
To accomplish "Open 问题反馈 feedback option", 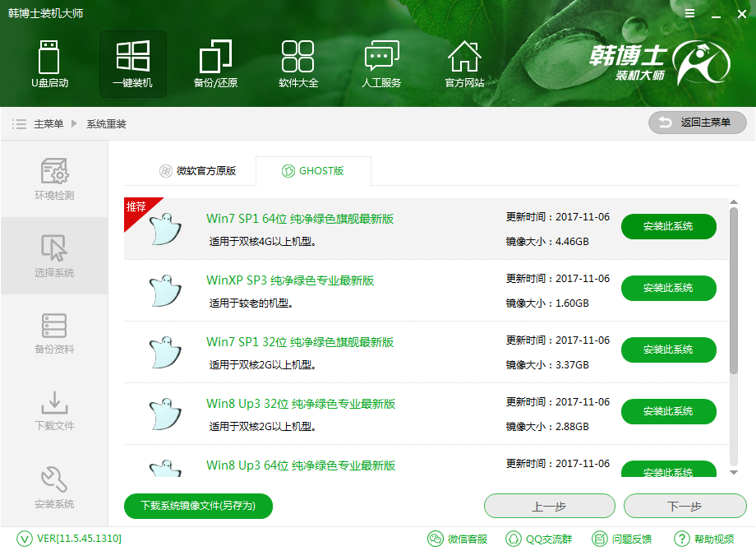I will coord(629,539).
